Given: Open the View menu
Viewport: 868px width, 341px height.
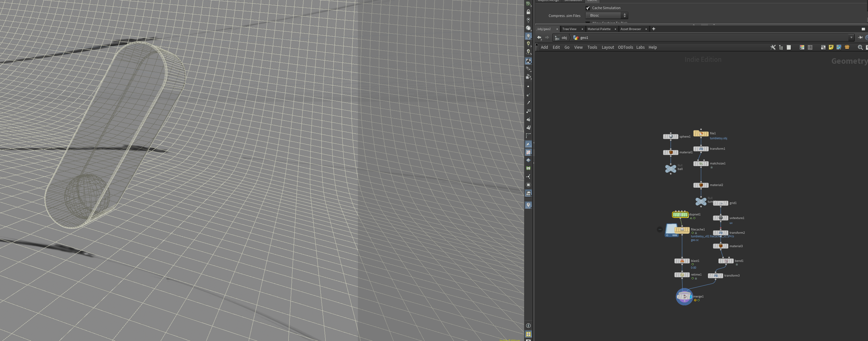Looking at the screenshot, I should click(578, 47).
